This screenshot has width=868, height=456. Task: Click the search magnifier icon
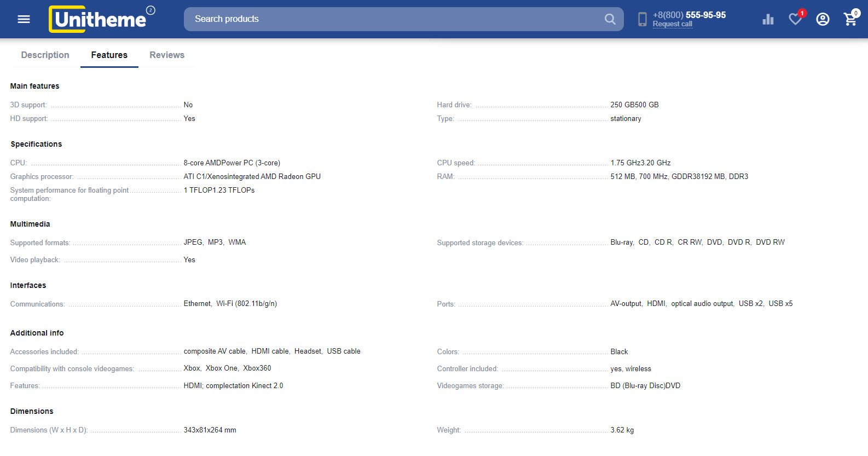(610, 19)
